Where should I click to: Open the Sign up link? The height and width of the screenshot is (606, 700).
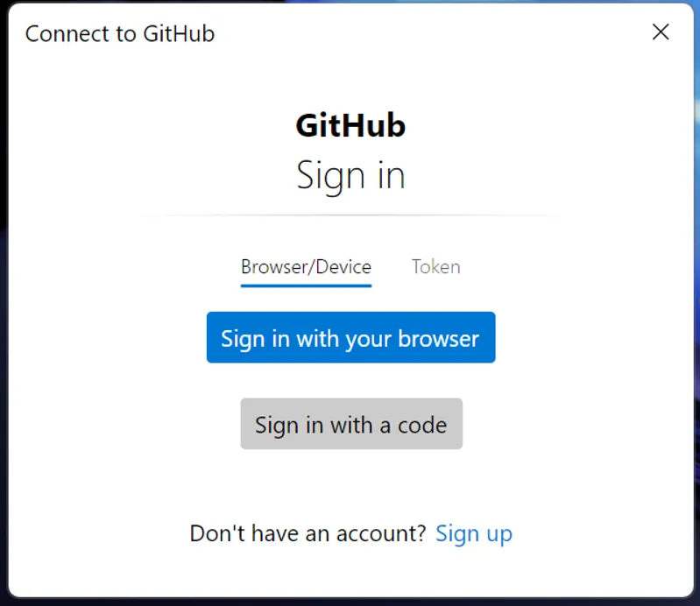coord(473,533)
